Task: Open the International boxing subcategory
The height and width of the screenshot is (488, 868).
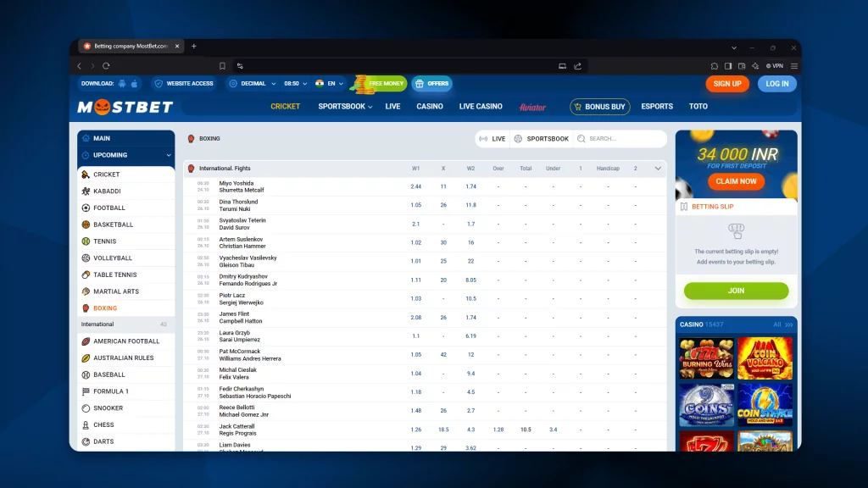Action: point(126,324)
